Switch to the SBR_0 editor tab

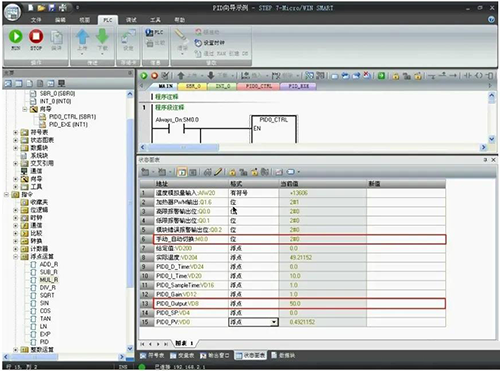193,86
